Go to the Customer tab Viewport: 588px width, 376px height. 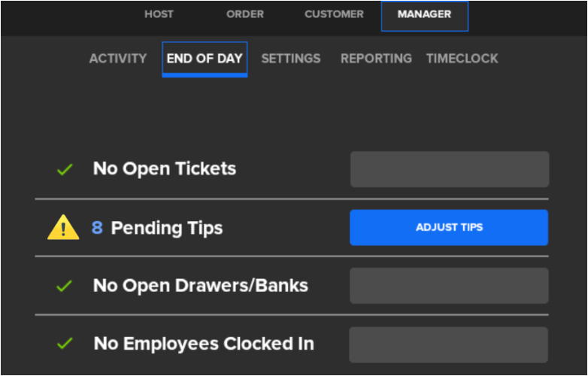click(x=334, y=14)
